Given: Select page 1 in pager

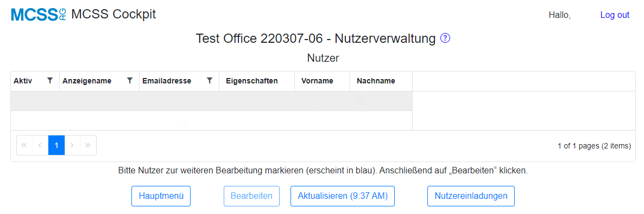Looking at the screenshot, I should [x=56, y=145].
